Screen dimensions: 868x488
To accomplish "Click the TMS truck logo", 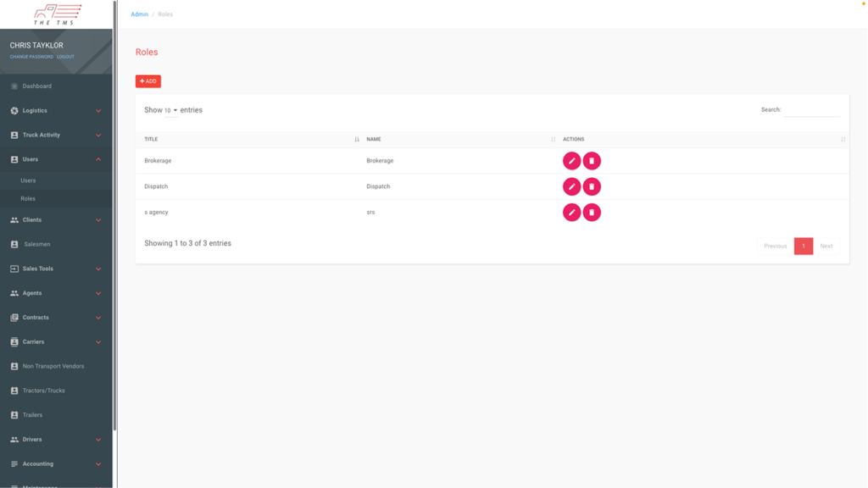I will point(57,14).
